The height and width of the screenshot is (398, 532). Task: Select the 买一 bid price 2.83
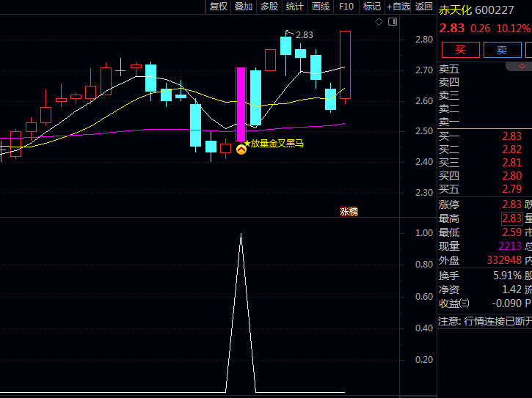point(511,136)
